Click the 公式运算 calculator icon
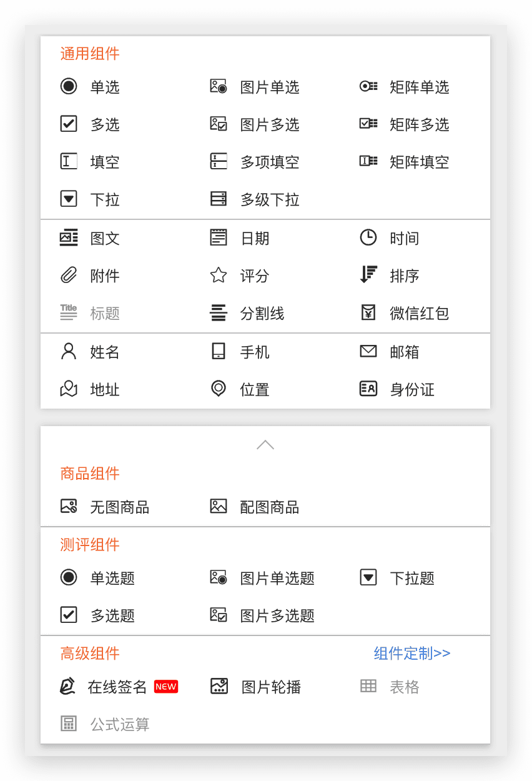The width and height of the screenshot is (532, 781). (x=69, y=724)
